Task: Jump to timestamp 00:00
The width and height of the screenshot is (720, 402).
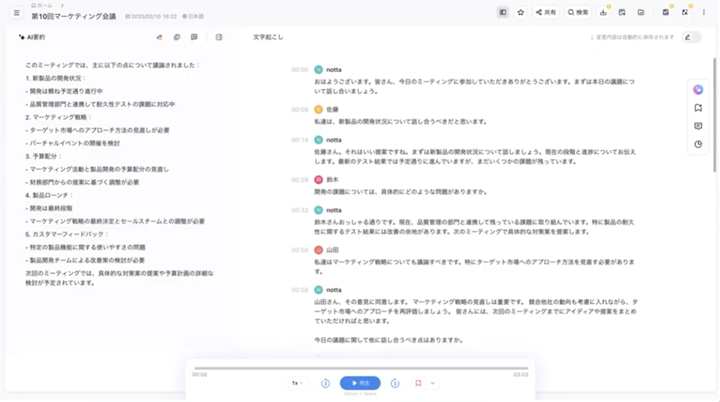Action: tap(299, 70)
